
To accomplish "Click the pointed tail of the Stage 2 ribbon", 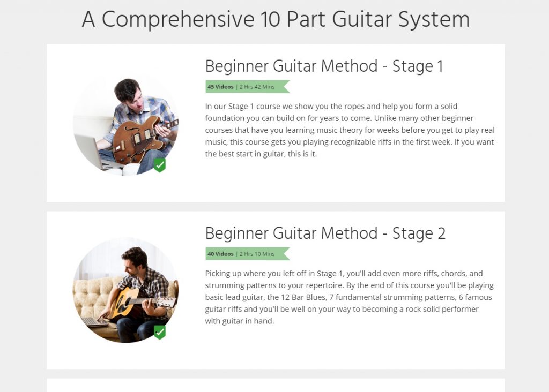I will [286, 254].
